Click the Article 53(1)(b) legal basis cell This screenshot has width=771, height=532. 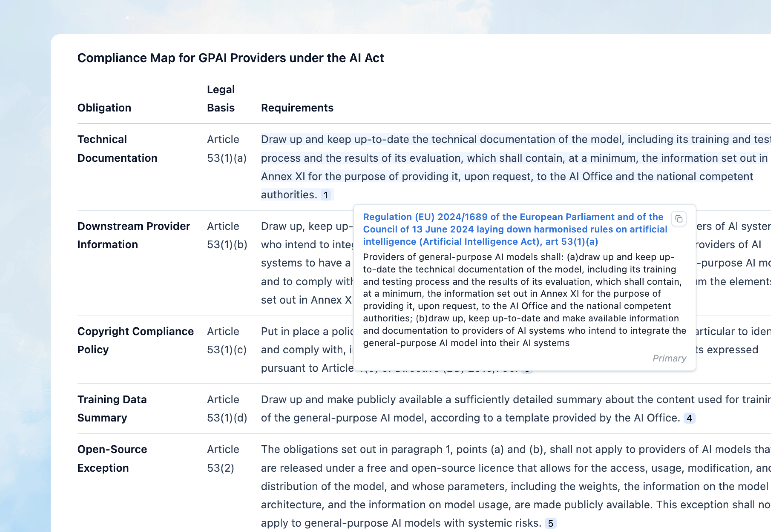click(227, 235)
